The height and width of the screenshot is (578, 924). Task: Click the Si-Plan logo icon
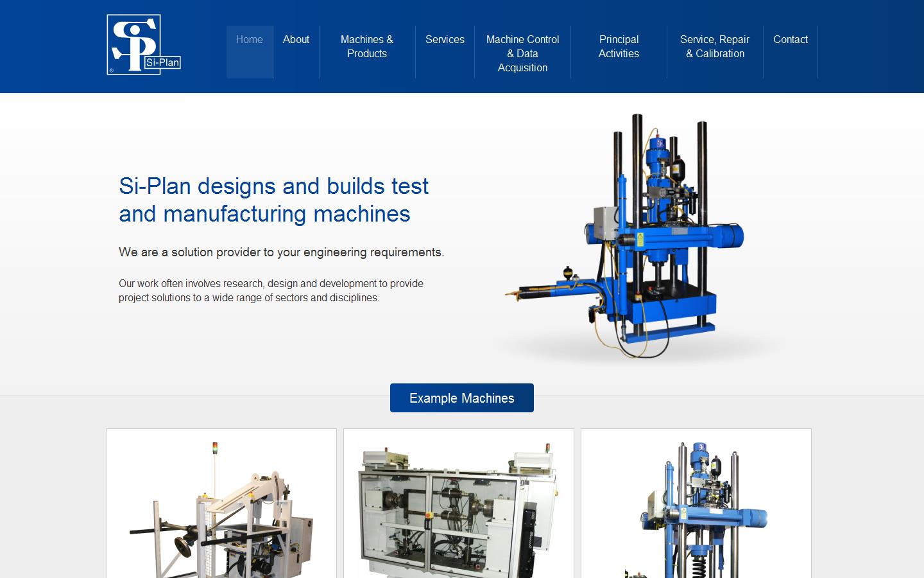pos(142,44)
